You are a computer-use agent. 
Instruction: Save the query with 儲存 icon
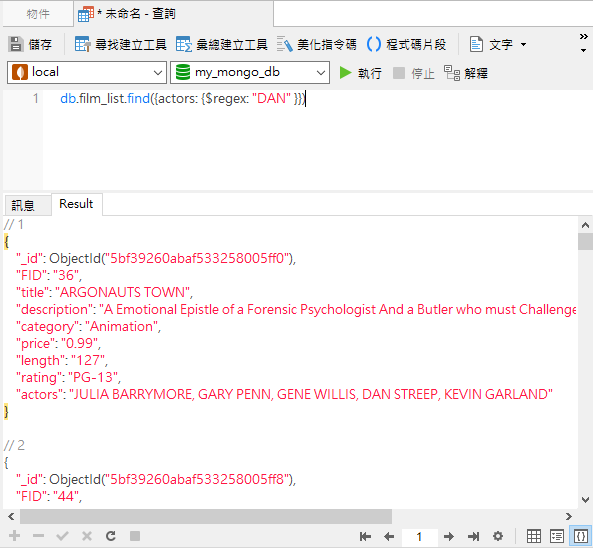30,45
